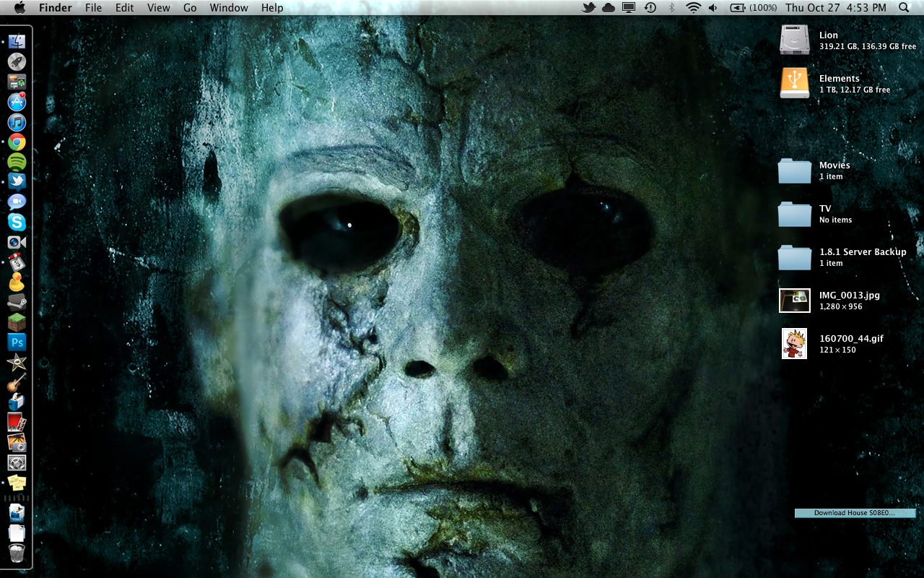
Task: Open Spotlight search magnifier
Action: 904,8
